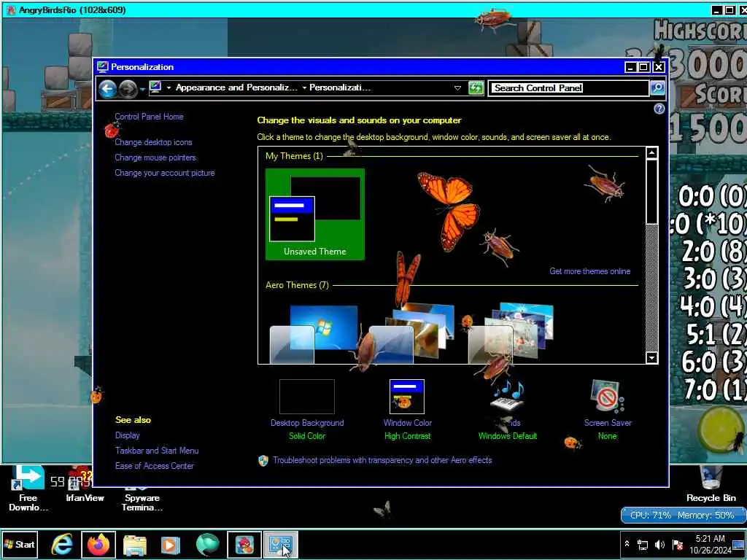This screenshot has width=747, height=560.
Task: Click the Personalization title bar icon
Action: point(102,66)
